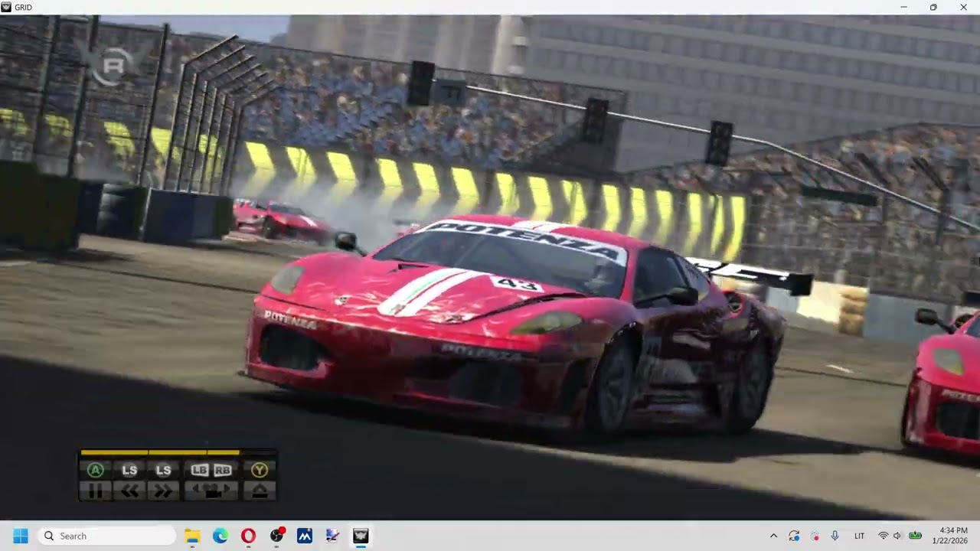980x551 pixels.
Task: Click the recording indicator tray icon
Action: 815,536
